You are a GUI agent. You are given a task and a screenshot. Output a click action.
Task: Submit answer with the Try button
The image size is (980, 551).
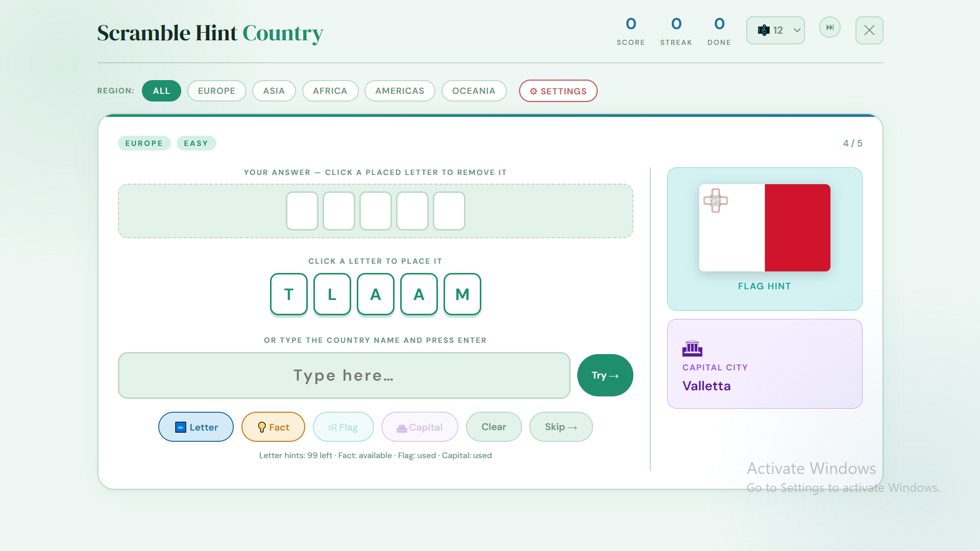(x=605, y=375)
